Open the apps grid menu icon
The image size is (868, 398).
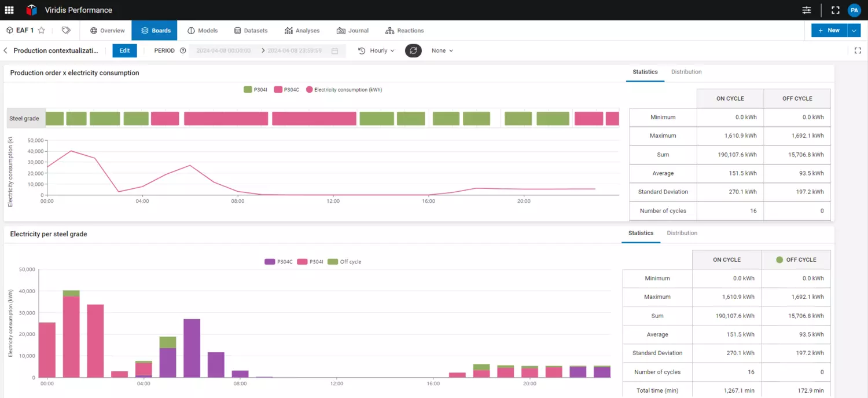(x=9, y=10)
